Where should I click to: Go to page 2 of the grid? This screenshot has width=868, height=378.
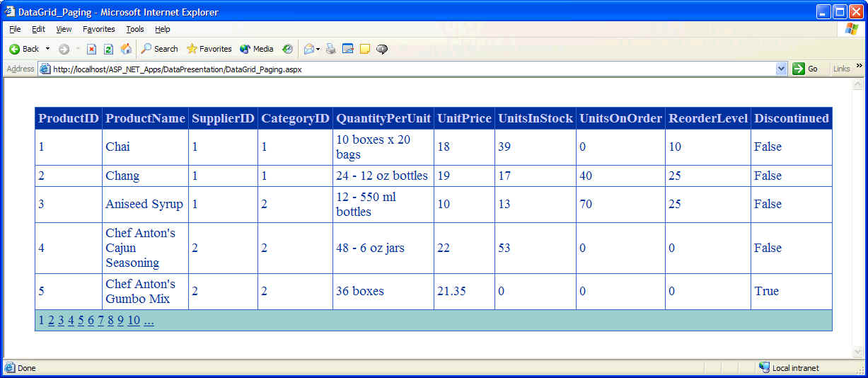coord(51,321)
